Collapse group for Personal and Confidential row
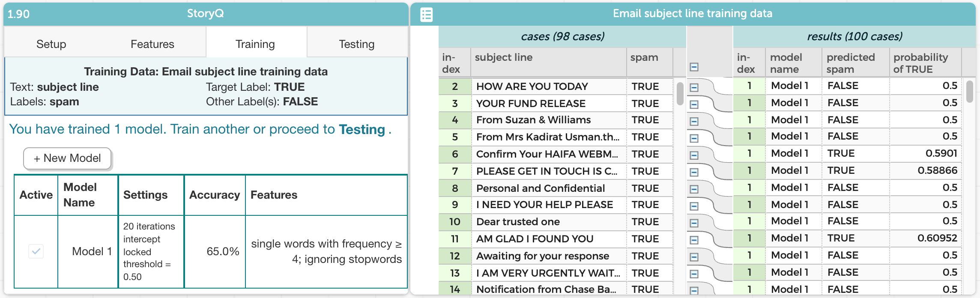 coord(694,189)
